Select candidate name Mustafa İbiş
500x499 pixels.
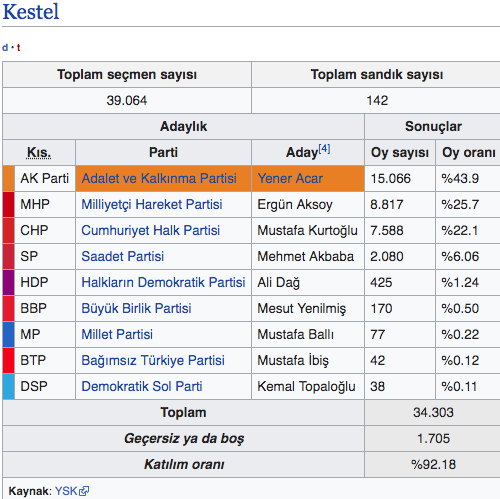pos(293,360)
